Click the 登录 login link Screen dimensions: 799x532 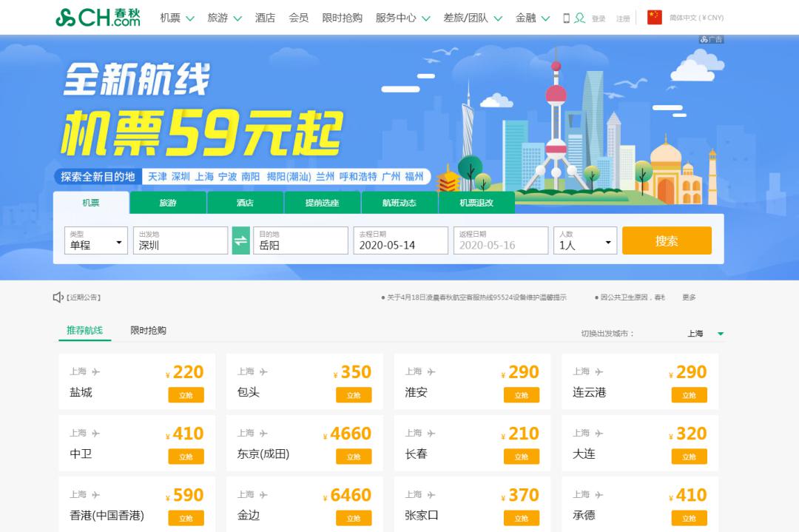pyautogui.click(x=599, y=18)
